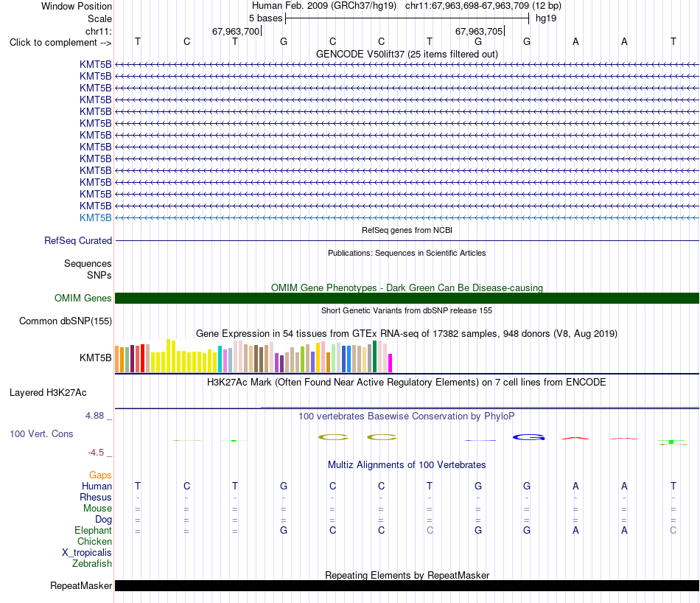Viewport: 700px width, 603px height.
Task: Click the Scale track label
Action: [x=99, y=18]
